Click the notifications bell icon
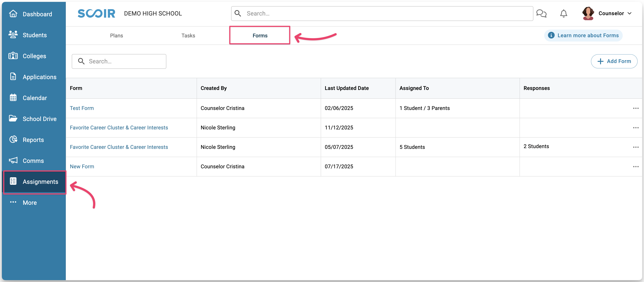The image size is (644, 282). pyautogui.click(x=563, y=13)
